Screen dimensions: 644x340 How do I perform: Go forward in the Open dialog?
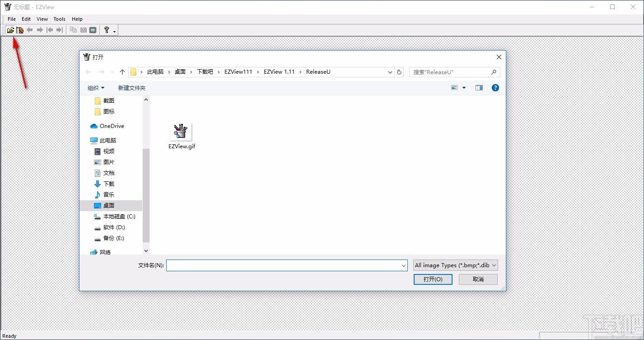101,72
